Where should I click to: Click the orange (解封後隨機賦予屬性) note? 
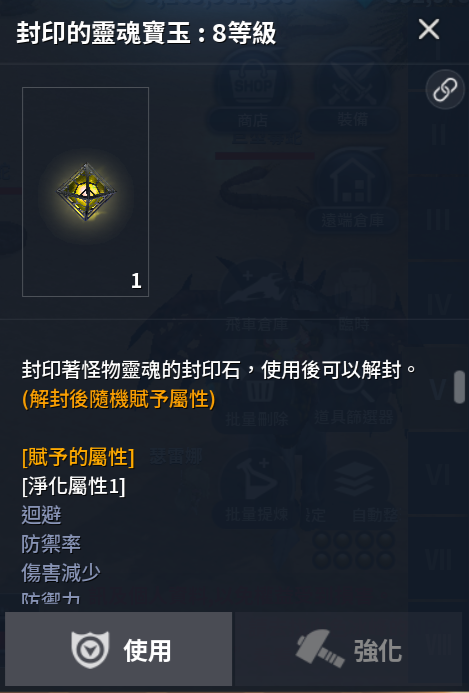[118, 400]
